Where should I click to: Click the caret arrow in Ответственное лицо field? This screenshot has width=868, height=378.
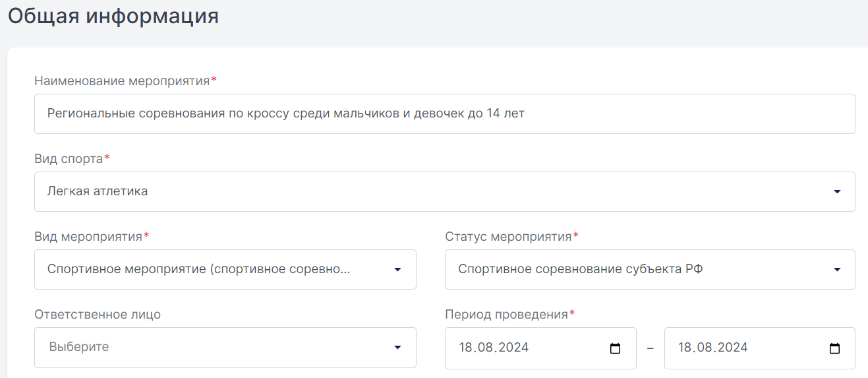click(397, 348)
